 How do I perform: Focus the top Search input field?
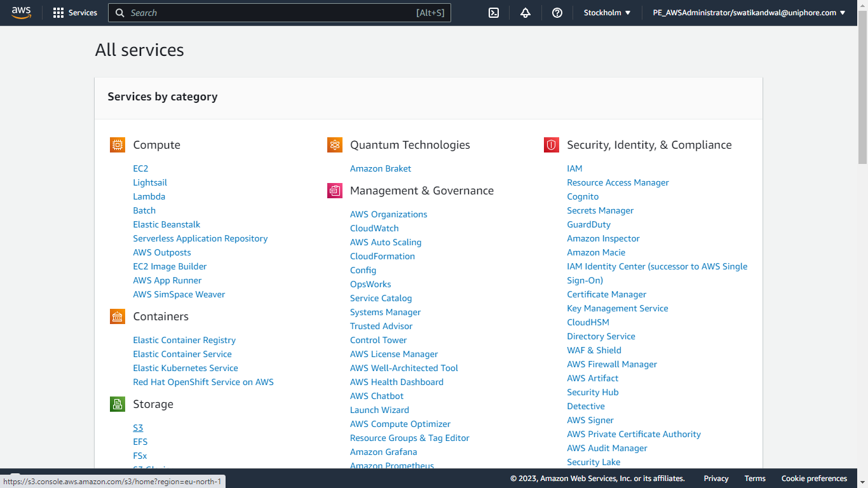(x=280, y=13)
